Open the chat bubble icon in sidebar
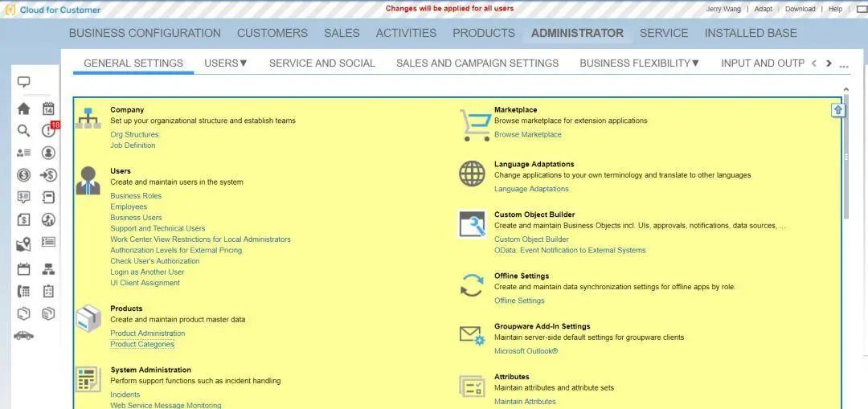Image resolution: width=868 pixels, height=409 pixels. click(23, 83)
